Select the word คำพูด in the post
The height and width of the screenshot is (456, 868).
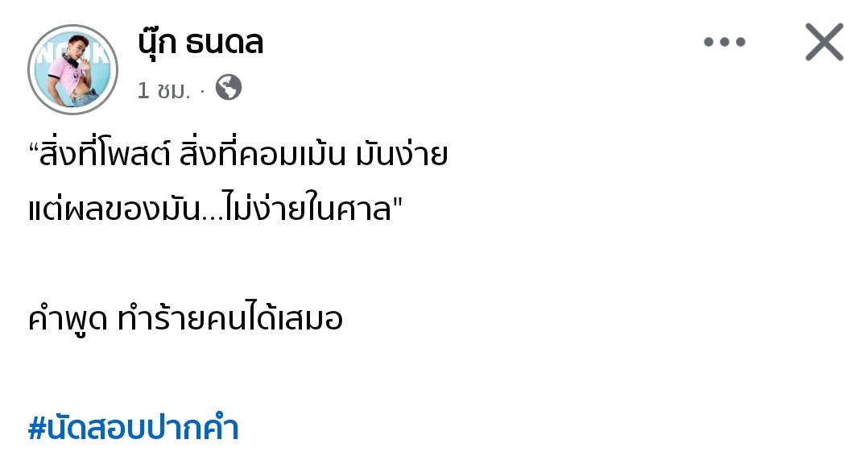[x=68, y=320]
